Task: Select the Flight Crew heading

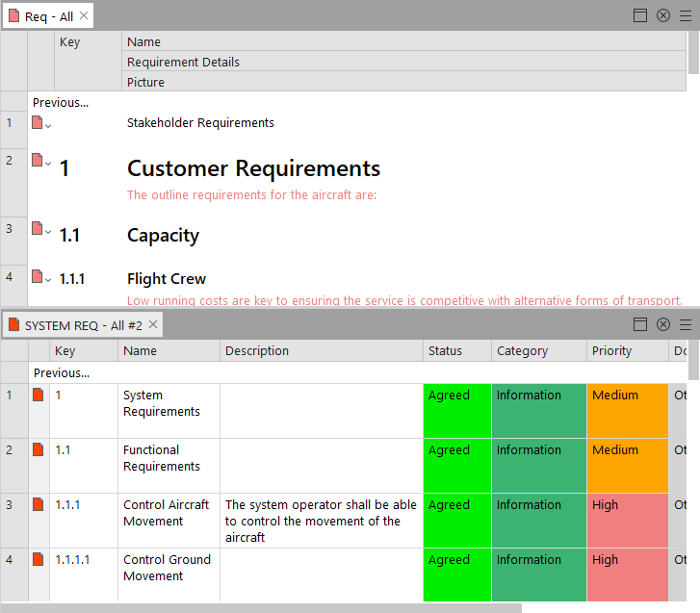Action: coord(167,279)
